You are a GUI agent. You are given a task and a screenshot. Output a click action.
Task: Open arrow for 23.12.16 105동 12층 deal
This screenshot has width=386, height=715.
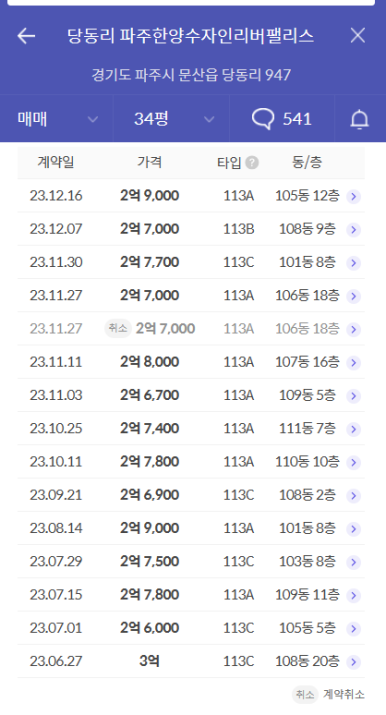click(354, 197)
